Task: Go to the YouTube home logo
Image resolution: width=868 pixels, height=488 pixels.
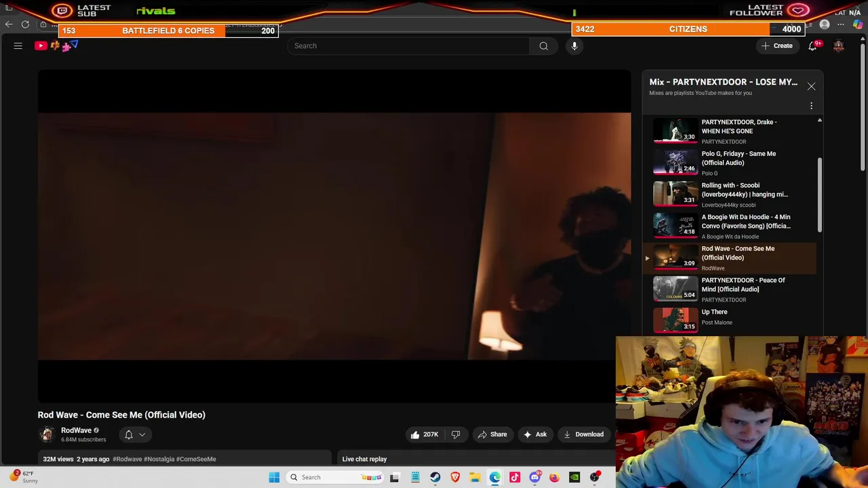Action: [x=56, y=46]
